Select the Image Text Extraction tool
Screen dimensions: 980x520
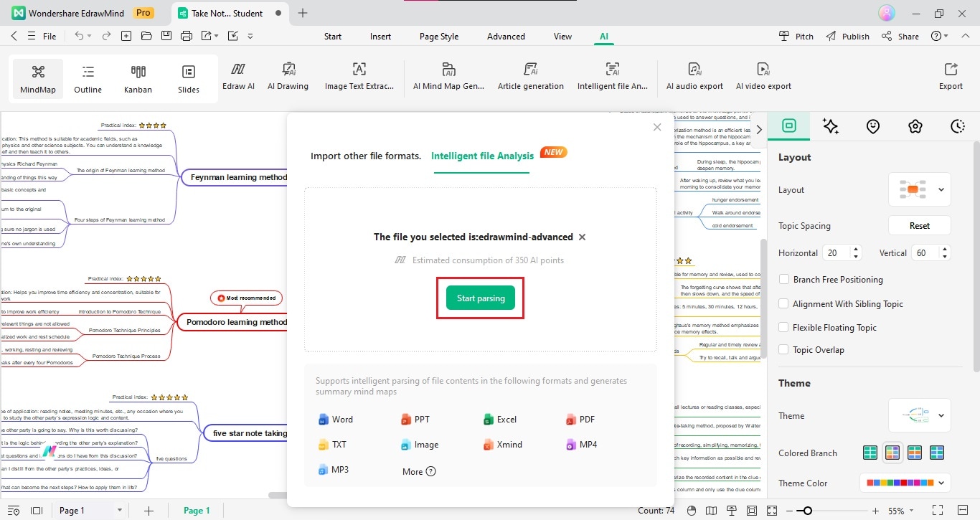tap(359, 76)
